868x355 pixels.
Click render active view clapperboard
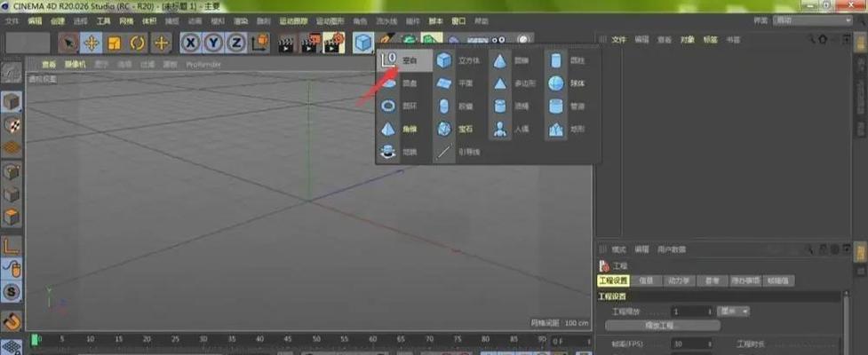point(286,43)
